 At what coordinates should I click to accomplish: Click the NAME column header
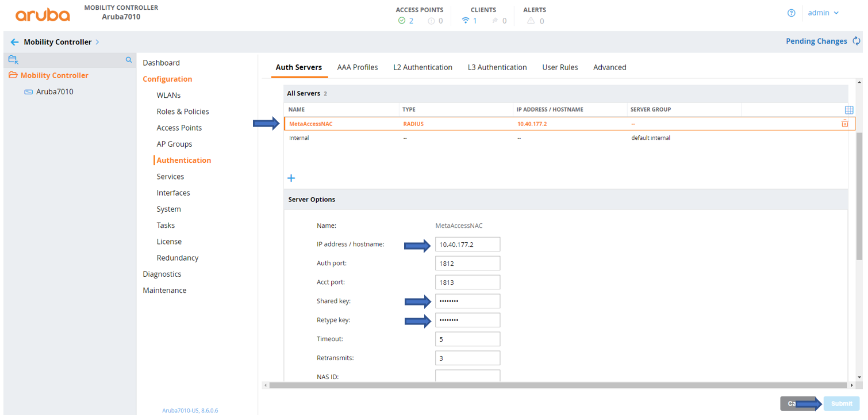tap(296, 109)
